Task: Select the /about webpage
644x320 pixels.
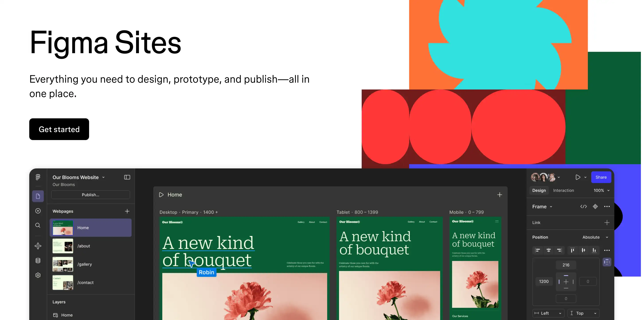Action: point(90,246)
